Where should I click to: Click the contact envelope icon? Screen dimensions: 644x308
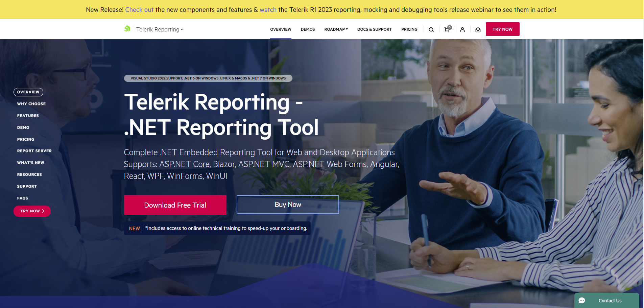478,30
